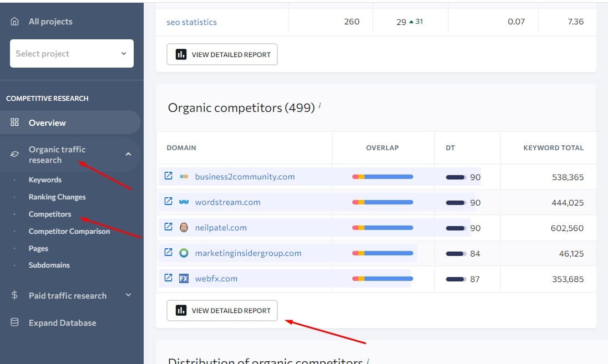The height and width of the screenshot is (364, 608).
Task: Open the business2community.com domain link
Action: point(245,177)
